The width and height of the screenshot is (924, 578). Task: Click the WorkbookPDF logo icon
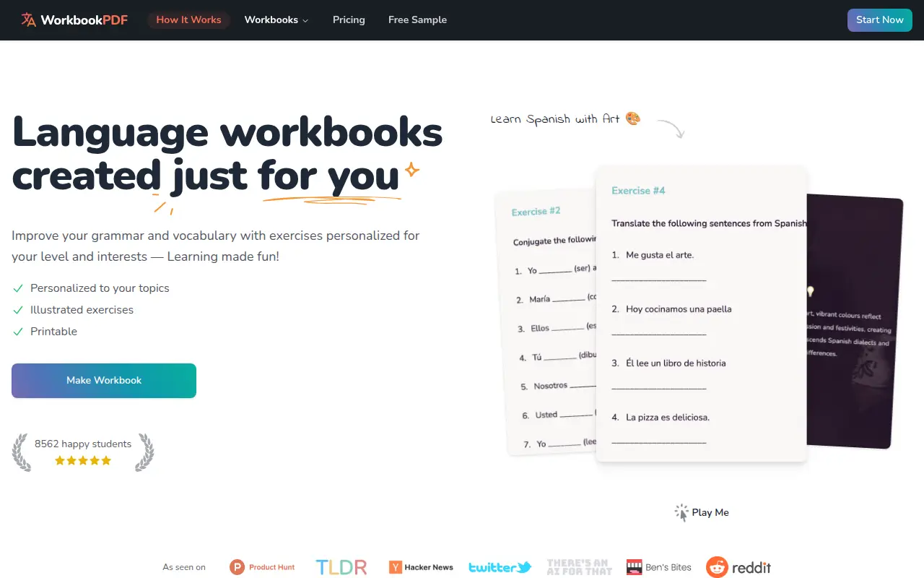click(x=29, y=20)
